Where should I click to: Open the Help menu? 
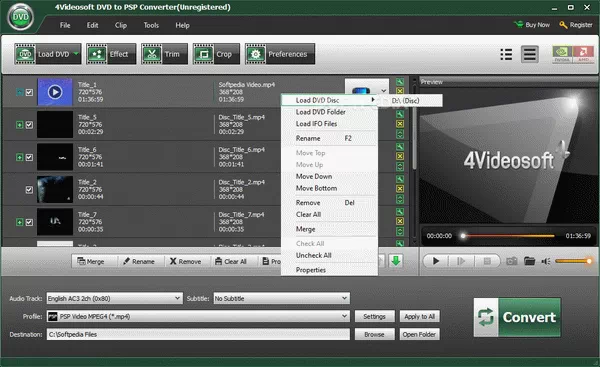[x=183, y=25]
